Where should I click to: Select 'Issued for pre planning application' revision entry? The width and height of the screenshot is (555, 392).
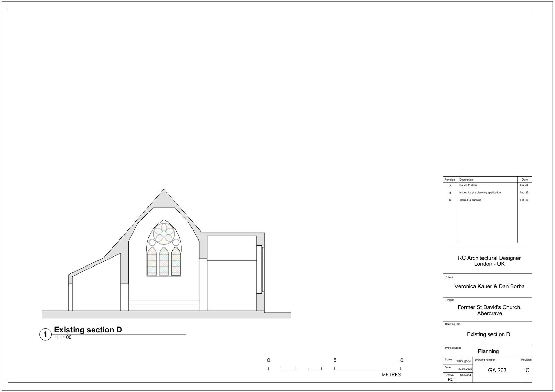480,193
